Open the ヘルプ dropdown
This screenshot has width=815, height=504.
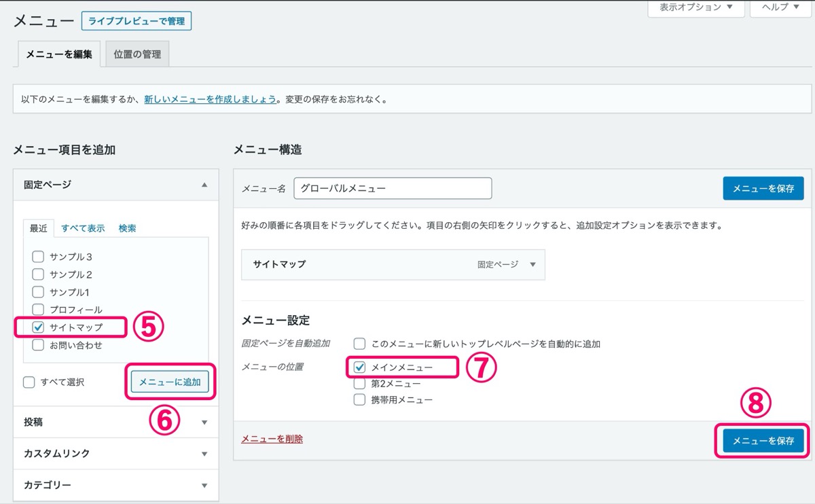pyautogui.click(x=781, y=7)
